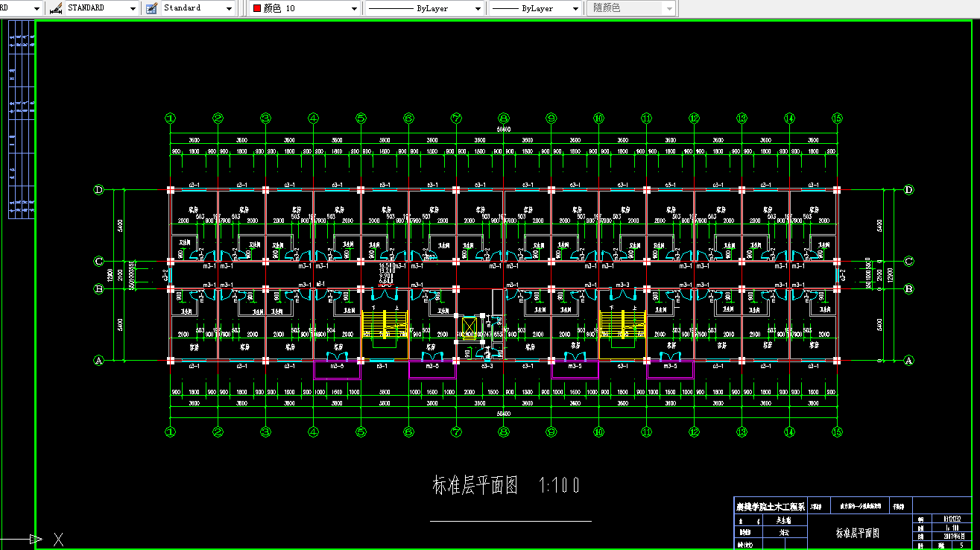Click the dimension style icon beside STANDARD
The width and height of the screenshot is (980, 550).
pos(55,8)
